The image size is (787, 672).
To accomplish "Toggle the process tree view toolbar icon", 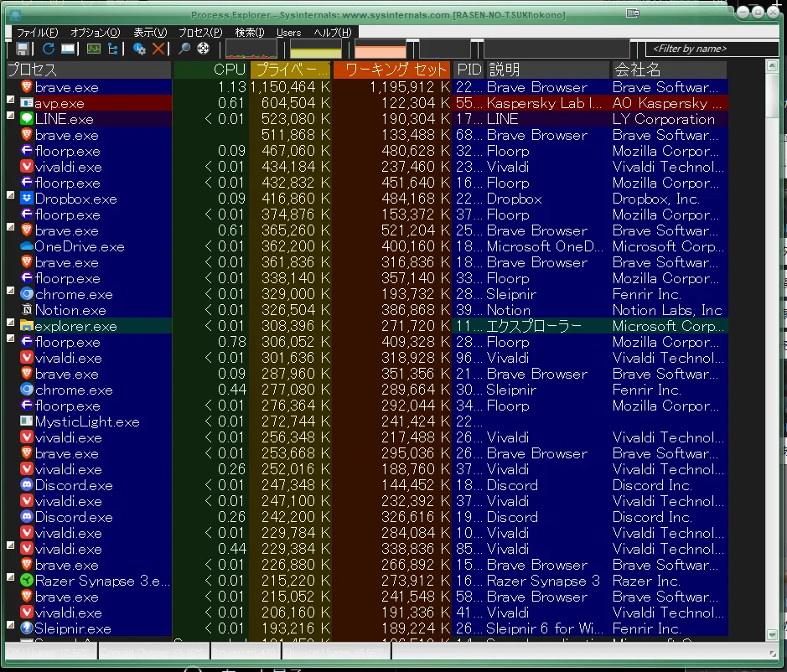I will coord(113,49).
